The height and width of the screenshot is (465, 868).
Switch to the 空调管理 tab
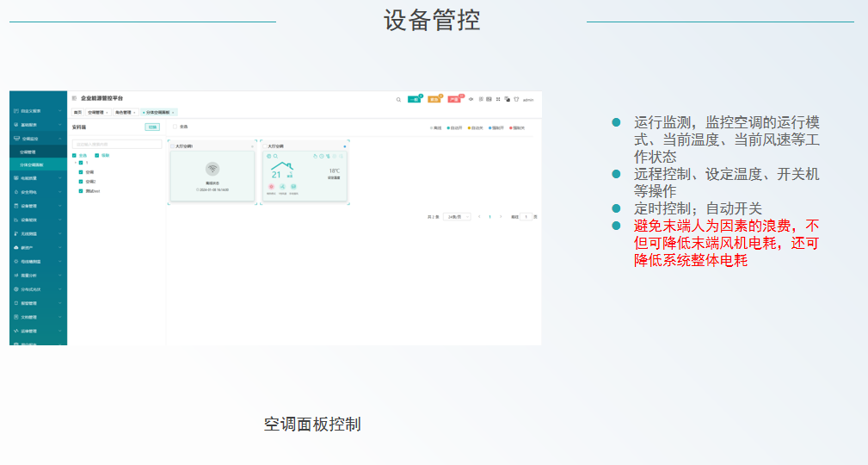click(98, 113)
